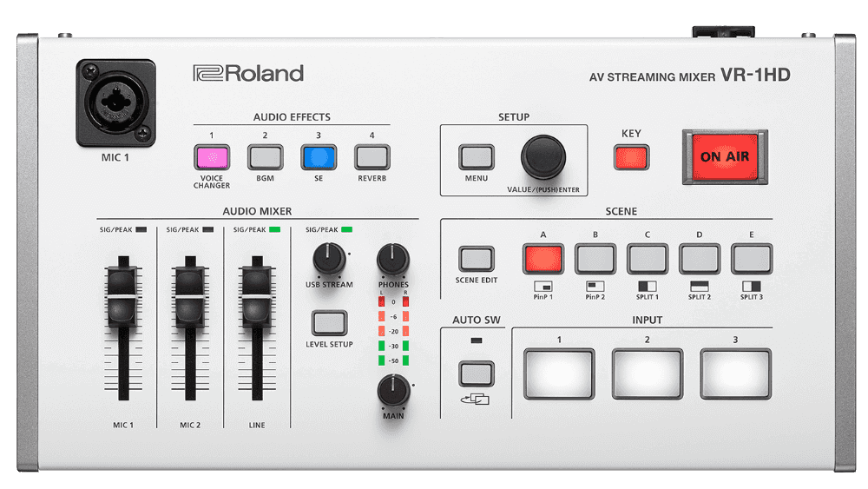868x489 pixels.
Task: Select scene D SPLIT 2 button
Action: [x=699, y=259]
